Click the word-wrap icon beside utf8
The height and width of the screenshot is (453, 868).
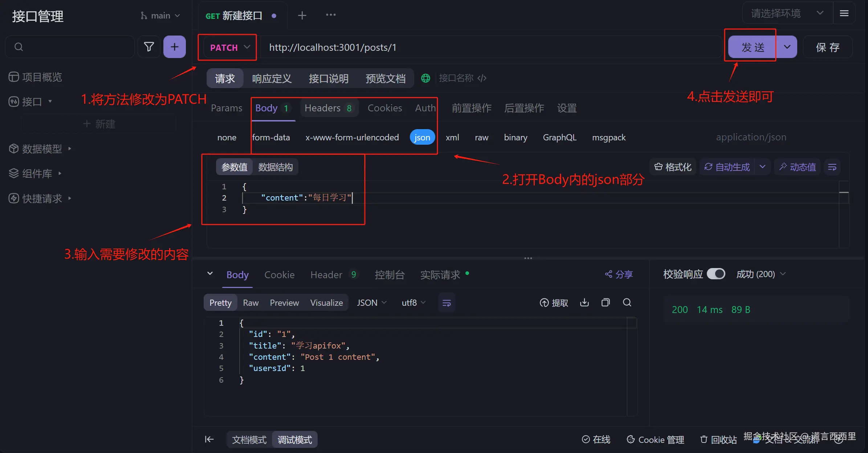447,303
